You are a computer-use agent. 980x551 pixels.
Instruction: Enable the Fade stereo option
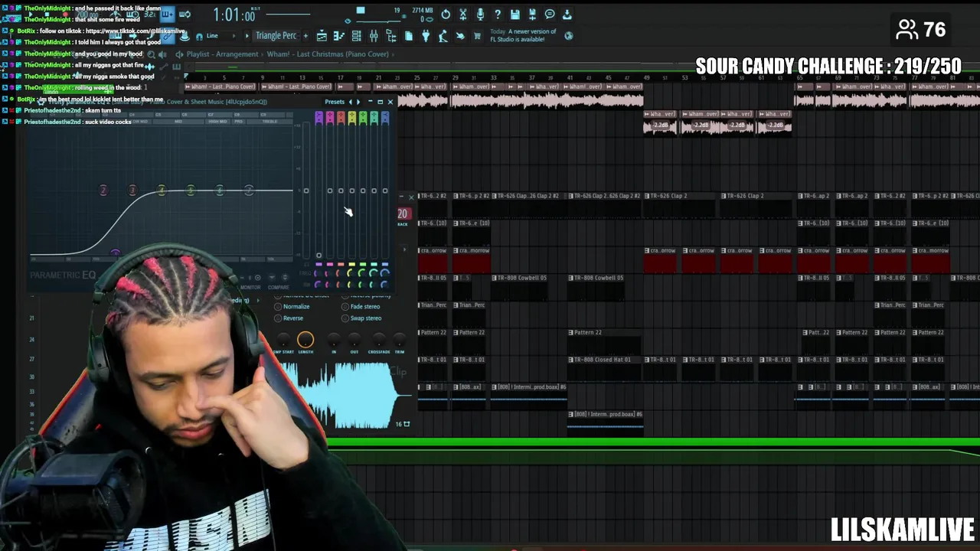tap(361, 306)
